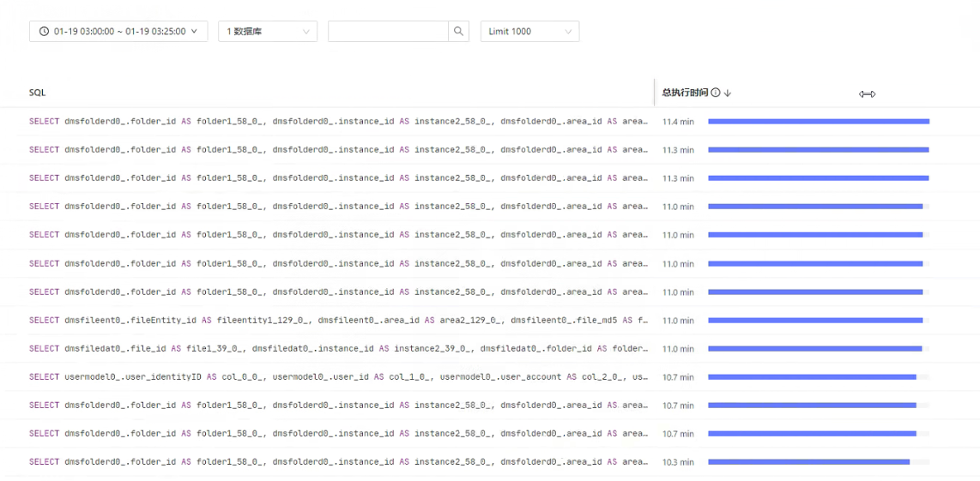Click the 总执行时间 column header label
The image size is (980, 481).
point(685,93)
